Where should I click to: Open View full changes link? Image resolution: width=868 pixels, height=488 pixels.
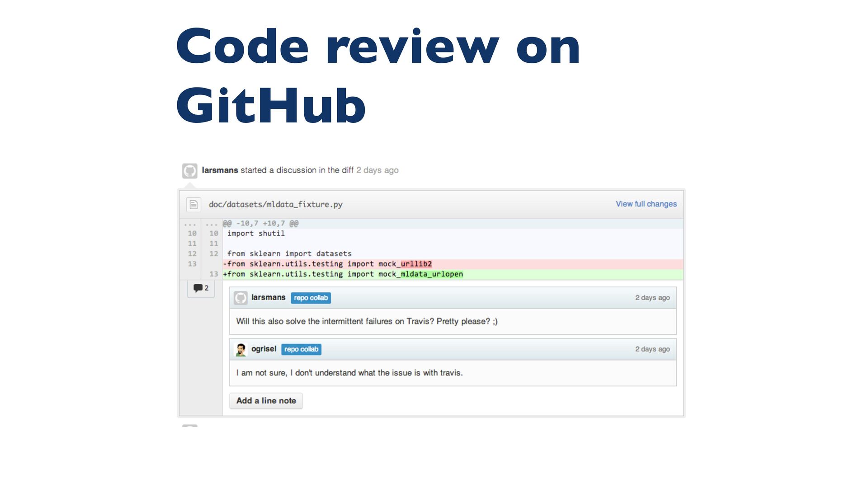[646, 204]
